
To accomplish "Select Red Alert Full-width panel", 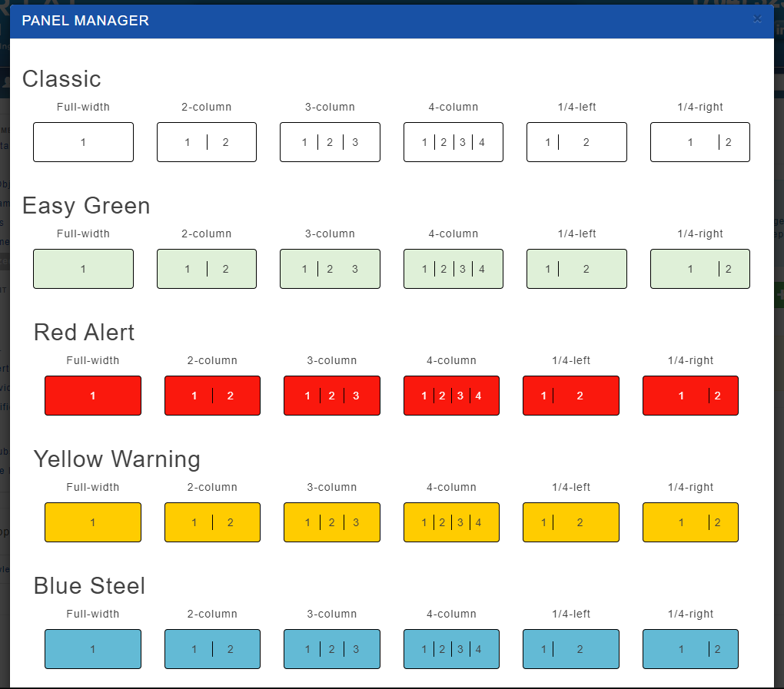I will 93,396.
